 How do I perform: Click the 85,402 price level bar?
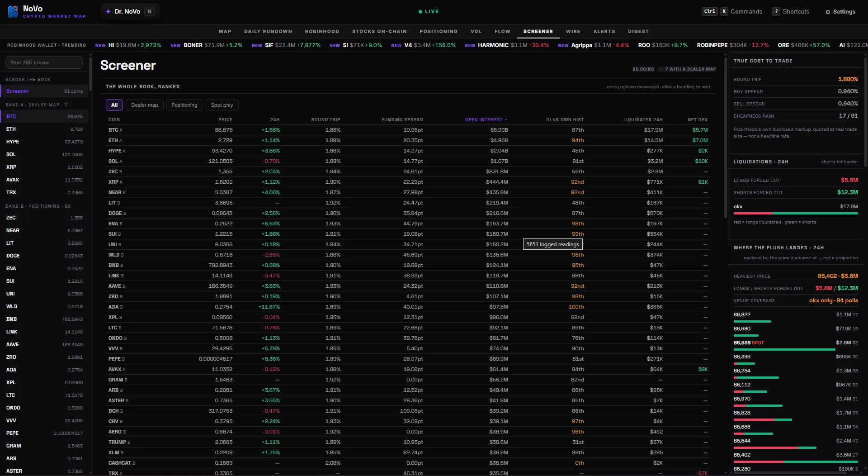pyautogui.click(x=796, y=462)
